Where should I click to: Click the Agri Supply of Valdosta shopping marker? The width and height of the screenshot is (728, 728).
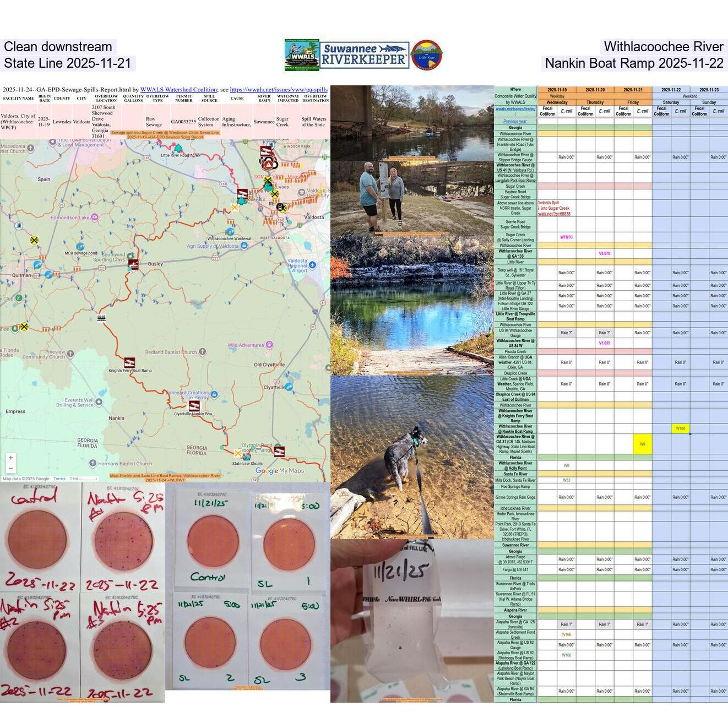point(244,245)
